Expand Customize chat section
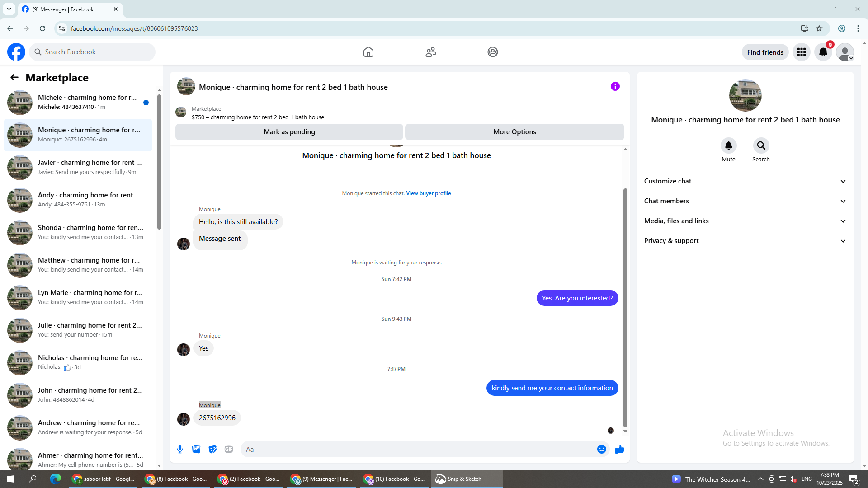The image size is (868, 488). pyautogui.click(x=745, y=181)
